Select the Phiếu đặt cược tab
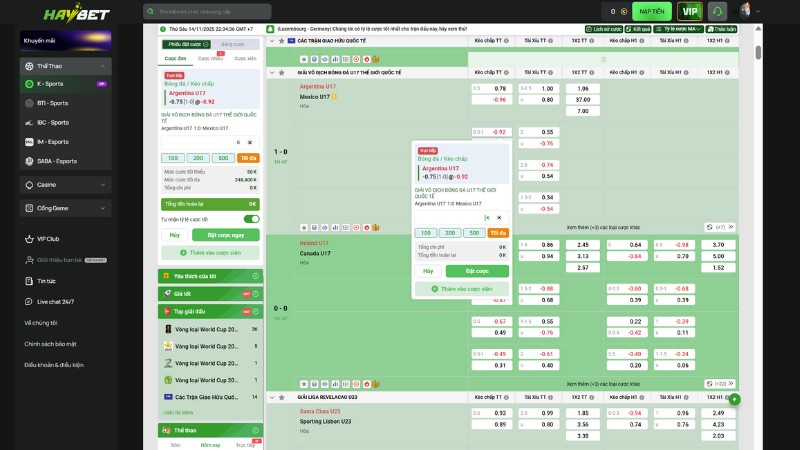The image size is (800, 450). [187, 44]
